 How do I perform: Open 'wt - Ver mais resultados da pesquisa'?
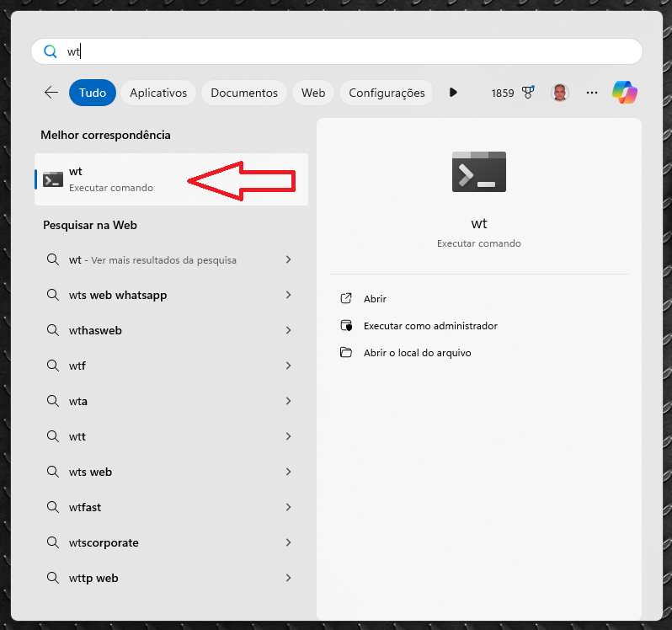(x=170, y=259)
